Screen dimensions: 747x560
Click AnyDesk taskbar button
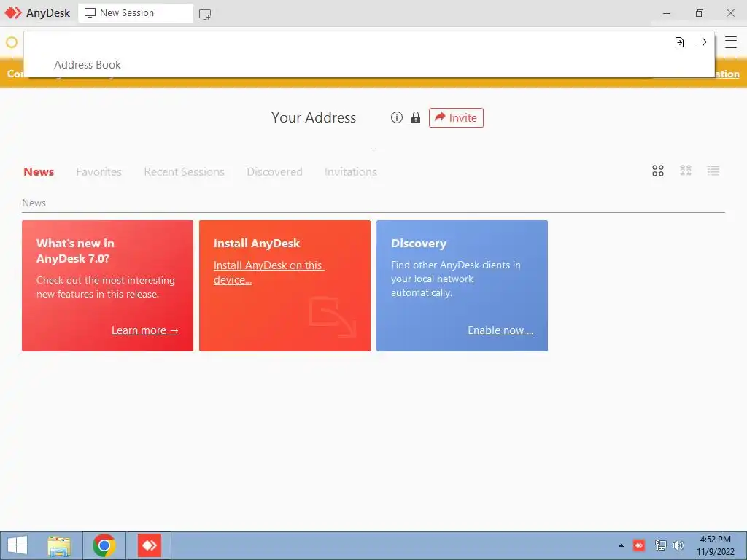150,545
